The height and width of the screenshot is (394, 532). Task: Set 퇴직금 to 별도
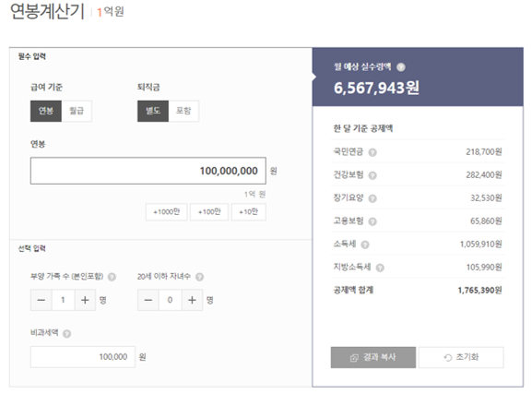[x=153, y=111]
